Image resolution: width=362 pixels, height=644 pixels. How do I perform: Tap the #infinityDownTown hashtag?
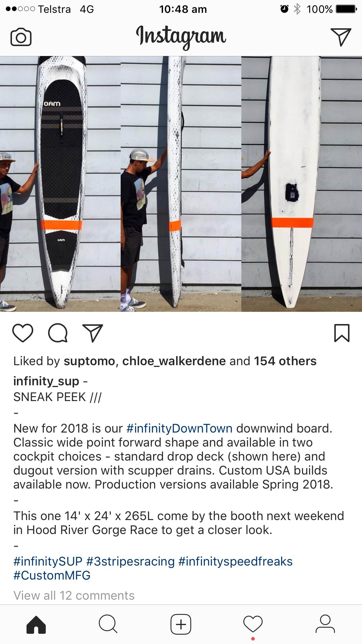coord(180,428)
